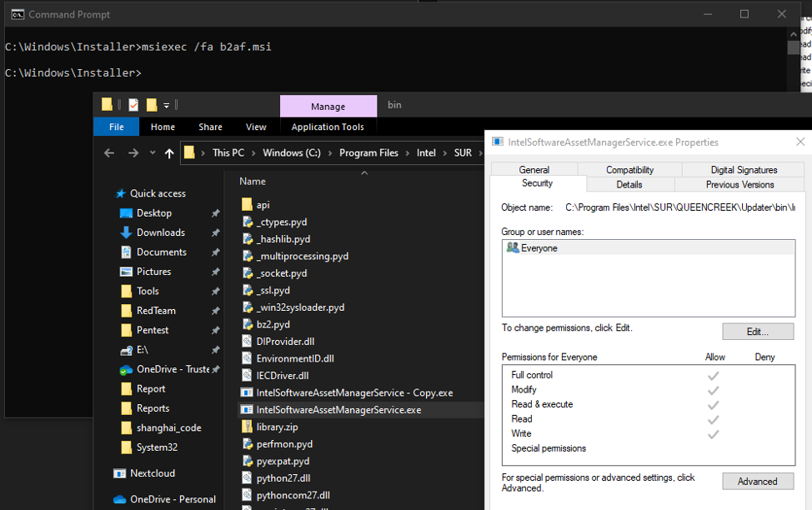
Task: Switch to Details tab in Properties
Action: click(x=629, y=184)
